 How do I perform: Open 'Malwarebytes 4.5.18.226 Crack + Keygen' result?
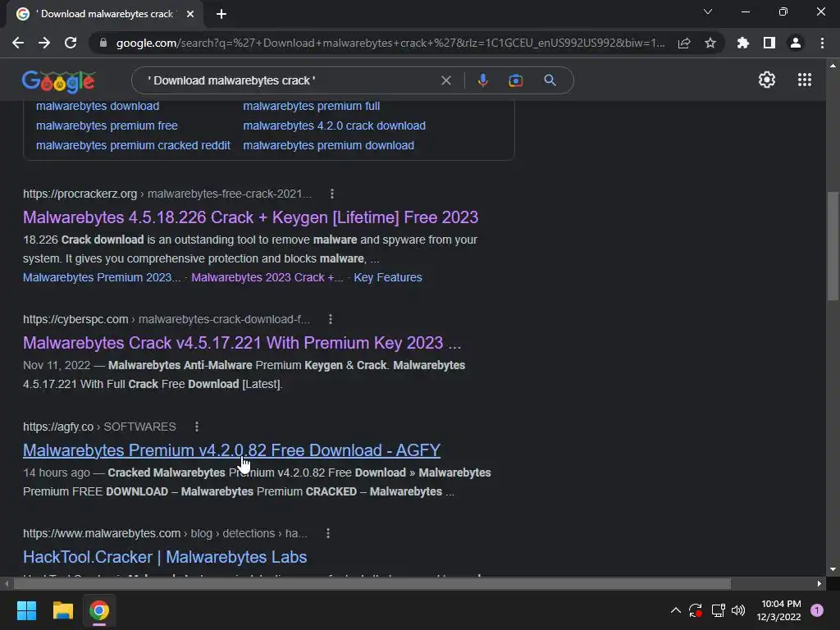(250, 217)
